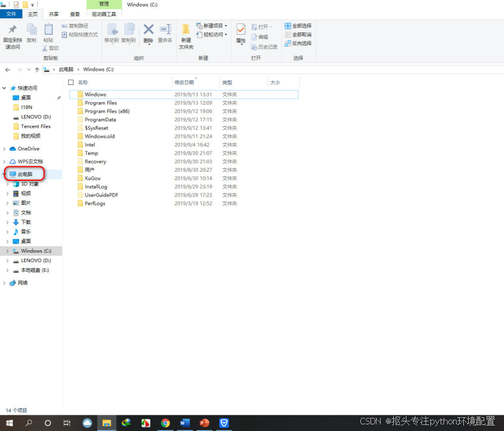This screenshot has height=431, width=504.
Task: Click the New Folder (新建文件夹) icon
Action: pyautogui.click(x=186, y=36)
